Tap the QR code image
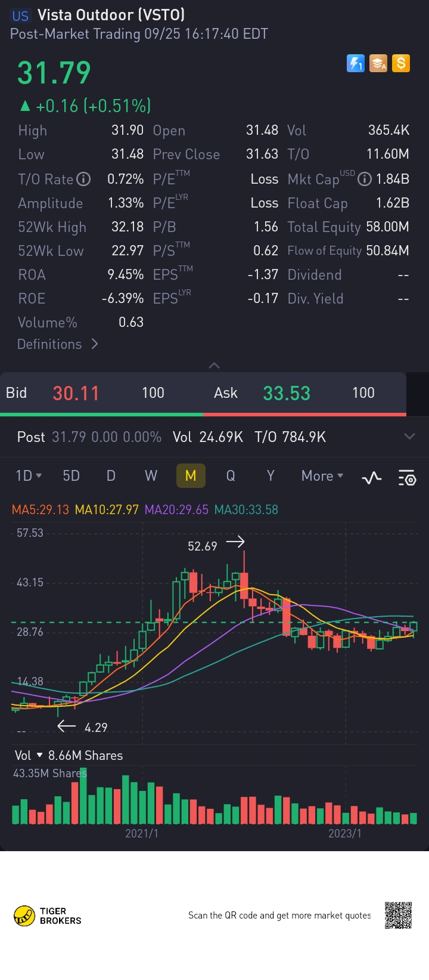The height and width of the screenshot is (980, 429). 398,916
